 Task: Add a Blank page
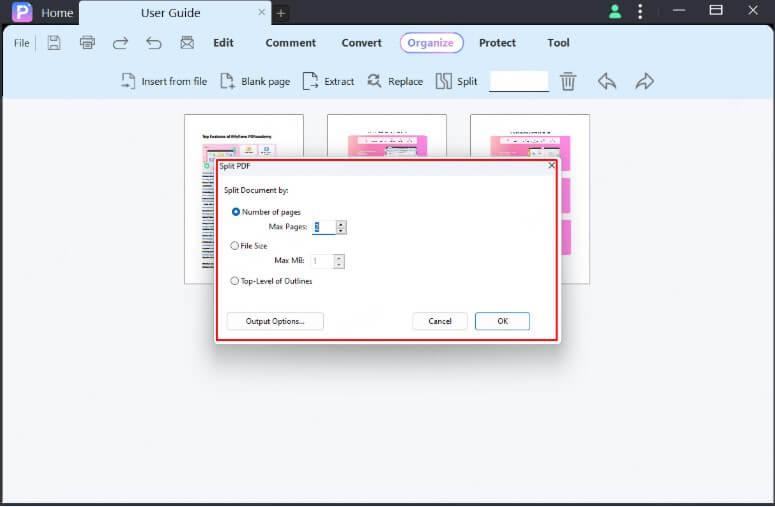[x=255, y=81]
